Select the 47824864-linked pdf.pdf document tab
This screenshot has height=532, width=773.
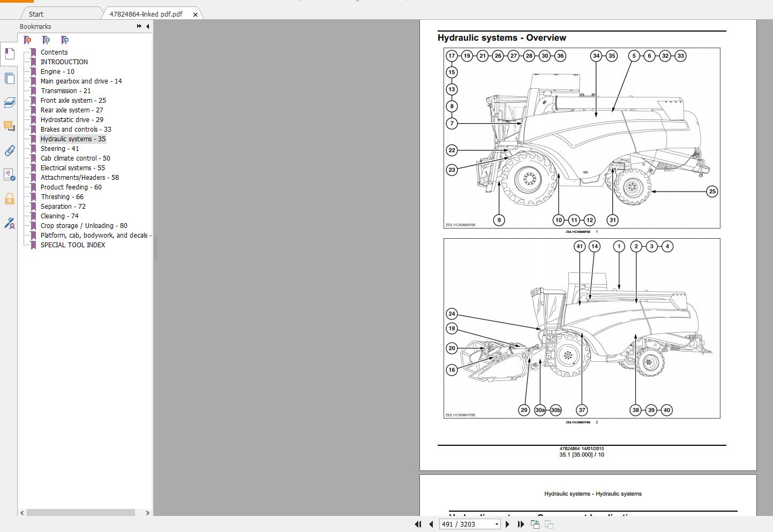[x=146, y=14]
